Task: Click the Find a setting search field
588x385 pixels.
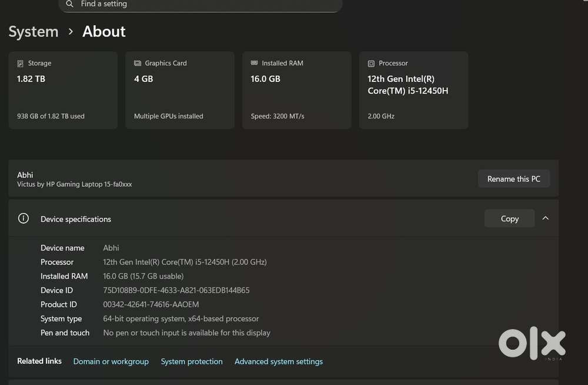Action: [x=200, y=4]
